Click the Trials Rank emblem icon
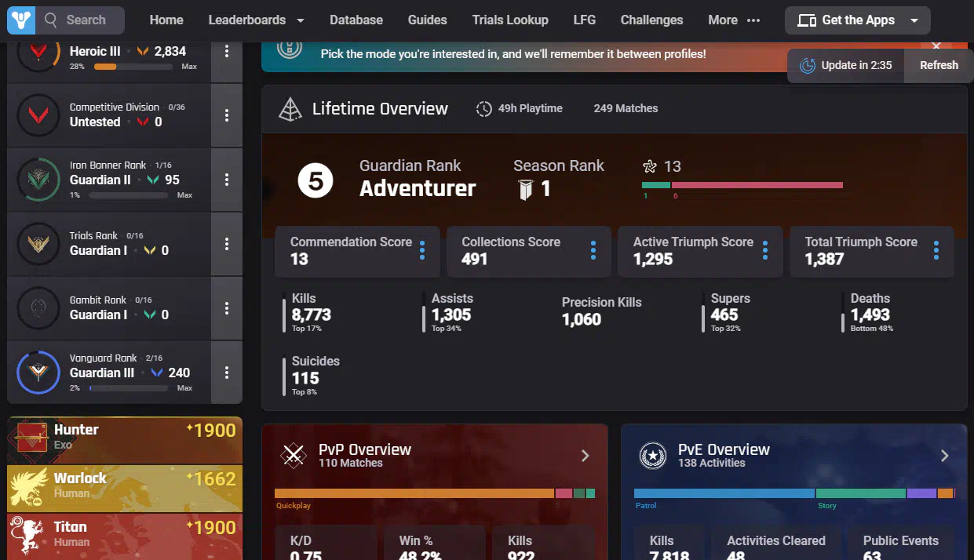This screenshot has width=974, height=560. coord(38,244)
